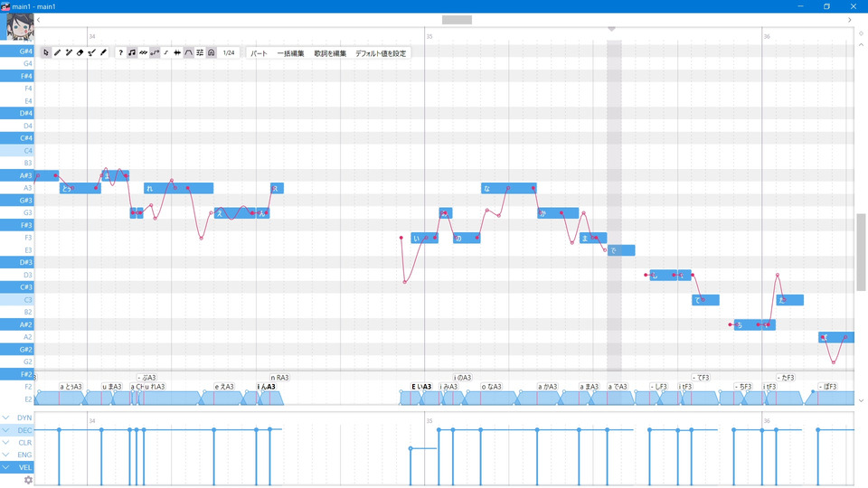Click measure number 35 in top ruler
The height and width of the screenshot is (488, 868).
pos(429,36)
